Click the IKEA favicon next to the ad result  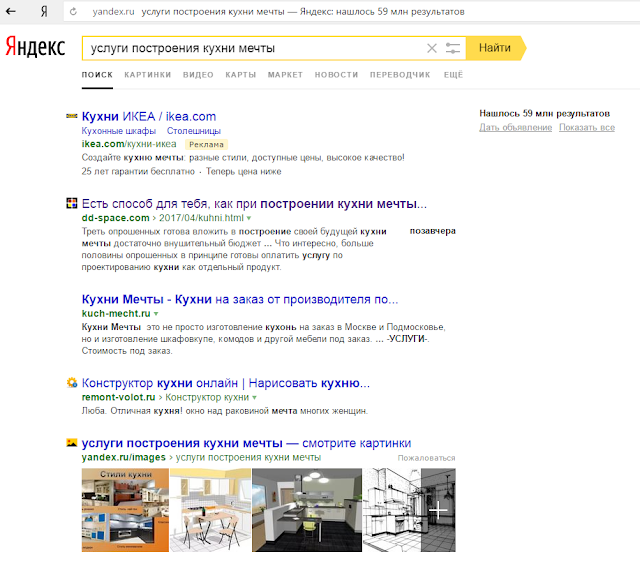coord(71,116)
